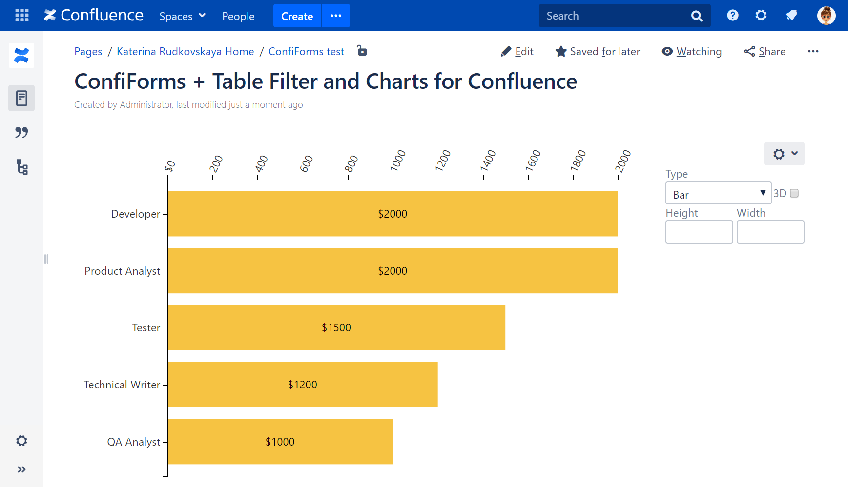Open the People menu
Viewport: 868px width, 487px height.
tap(238, 16)
